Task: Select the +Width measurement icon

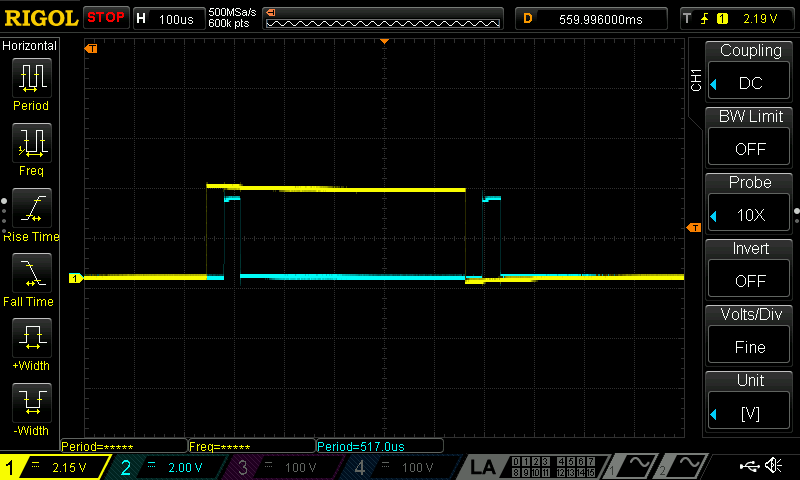Action: [31, 338]
